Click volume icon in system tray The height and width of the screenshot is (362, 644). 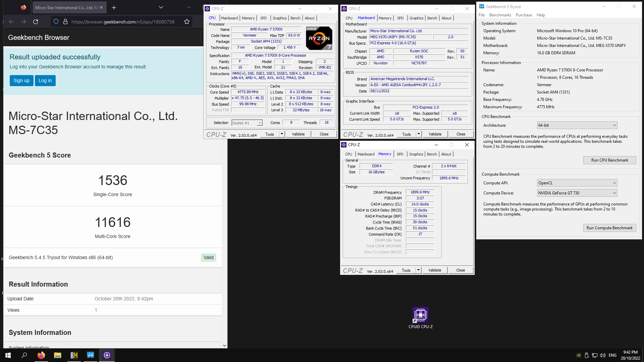(603, 355)
